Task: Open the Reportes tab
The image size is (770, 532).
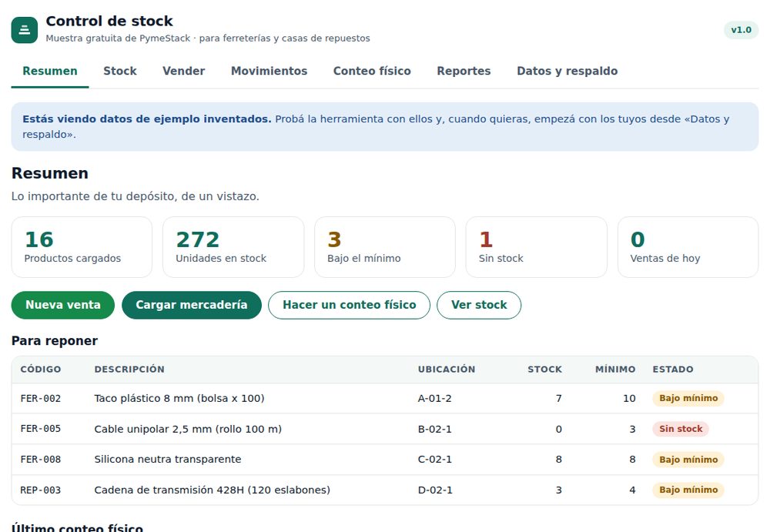Action: click(x=464, y=72)
